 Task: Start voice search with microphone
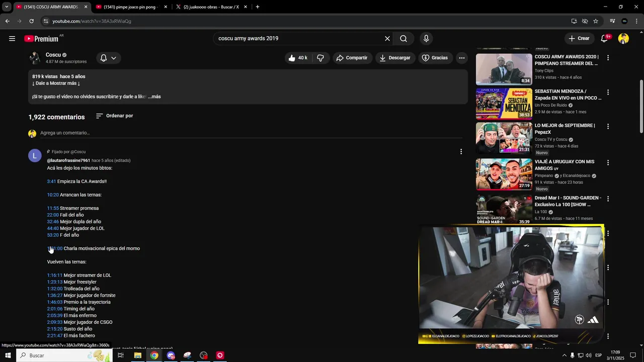pyautogui.click(x=426, y=39)
